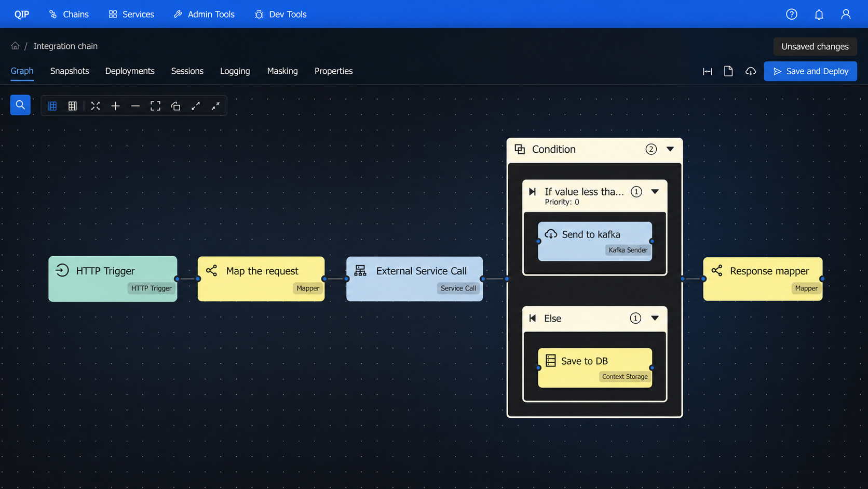Select the Send to kafka node title
Image resolution: width=868 pixels, height=489 pixels.
591,234
